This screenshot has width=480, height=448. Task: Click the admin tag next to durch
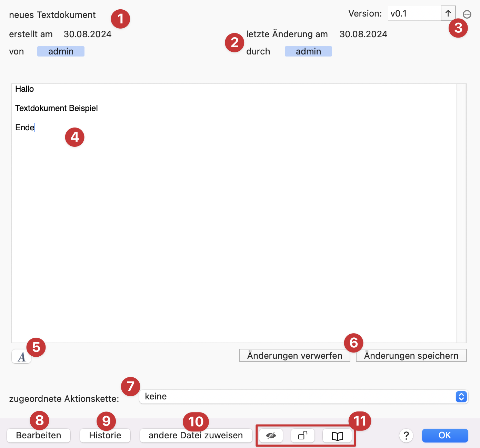click(x=308, y=51)
